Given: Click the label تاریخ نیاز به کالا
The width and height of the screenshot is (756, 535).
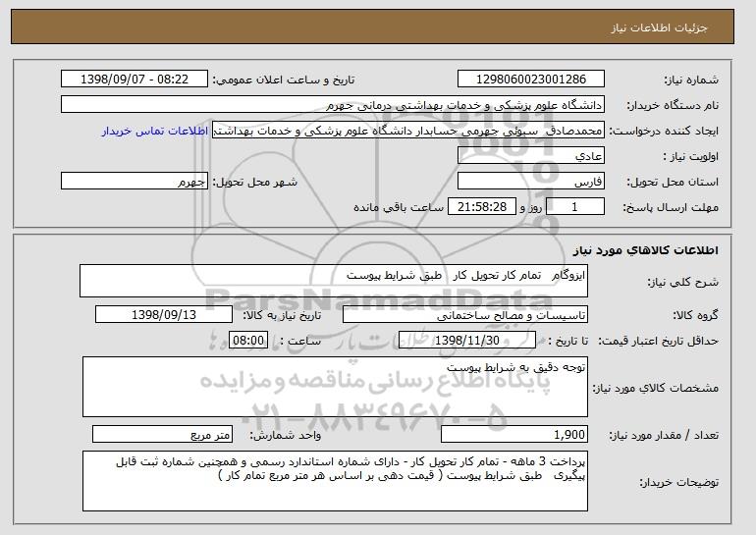Looking at the screenshot, I should [x=282, y=315].
